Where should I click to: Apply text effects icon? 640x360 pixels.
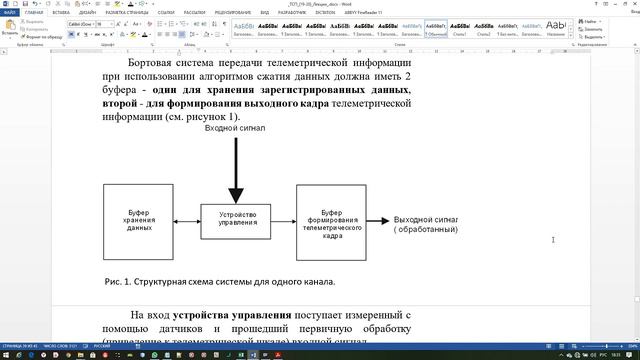click(123, 35)
